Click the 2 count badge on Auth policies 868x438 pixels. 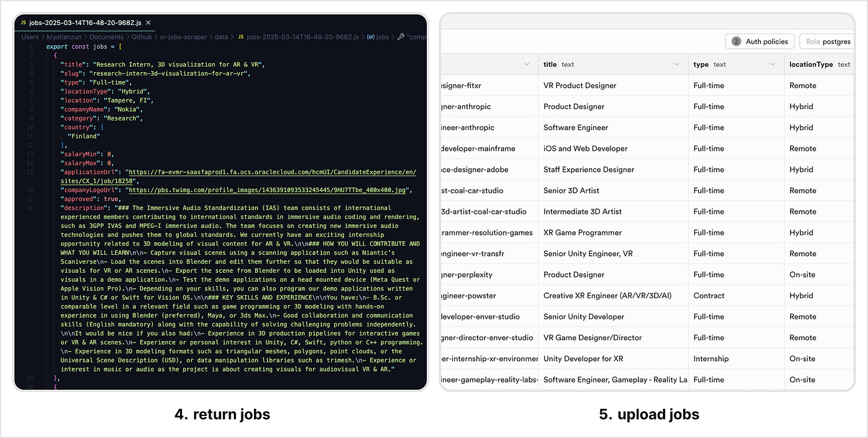[x=736, y=41]
